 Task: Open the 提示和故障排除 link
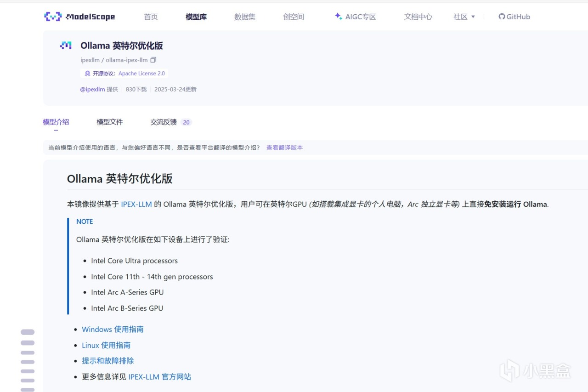pos(108,361)
